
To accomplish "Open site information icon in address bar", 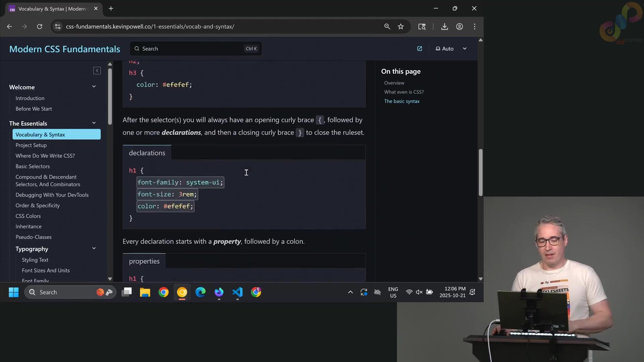I will [x=57, y=27].
